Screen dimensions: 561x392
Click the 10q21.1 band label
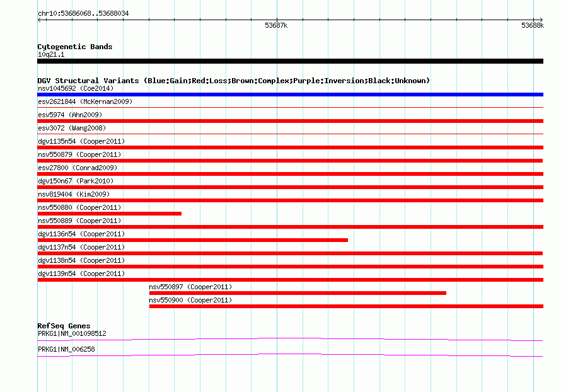coord(51,54)
